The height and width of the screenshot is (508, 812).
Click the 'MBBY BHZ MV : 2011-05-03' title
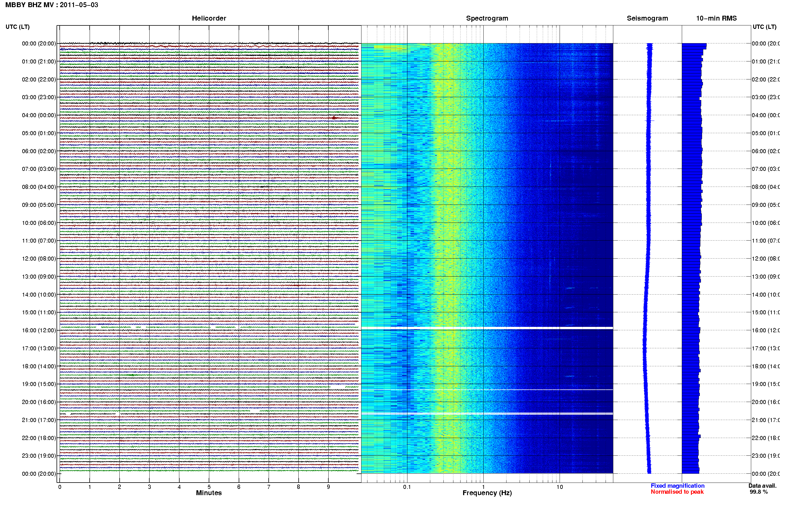[52, 5]
